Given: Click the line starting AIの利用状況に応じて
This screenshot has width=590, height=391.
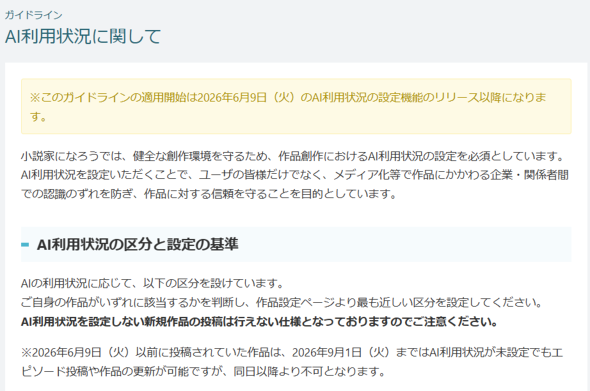Looking at the screenshot, I should click(152, 283).
